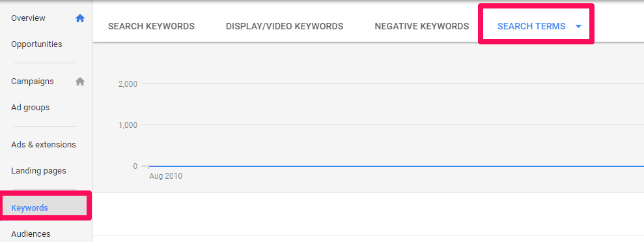Switch to the Display/Video Keywords tab
Screen dimensions: 644x242
coord(285,27)
